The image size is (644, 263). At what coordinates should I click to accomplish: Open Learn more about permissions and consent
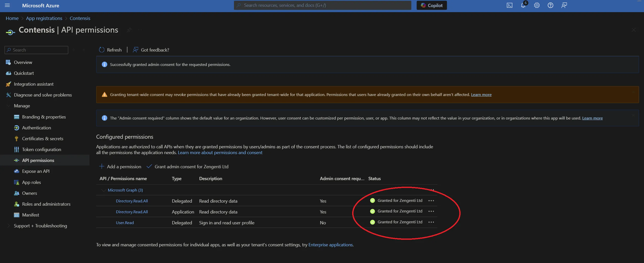pyautogui.click(x=220, y=152)
